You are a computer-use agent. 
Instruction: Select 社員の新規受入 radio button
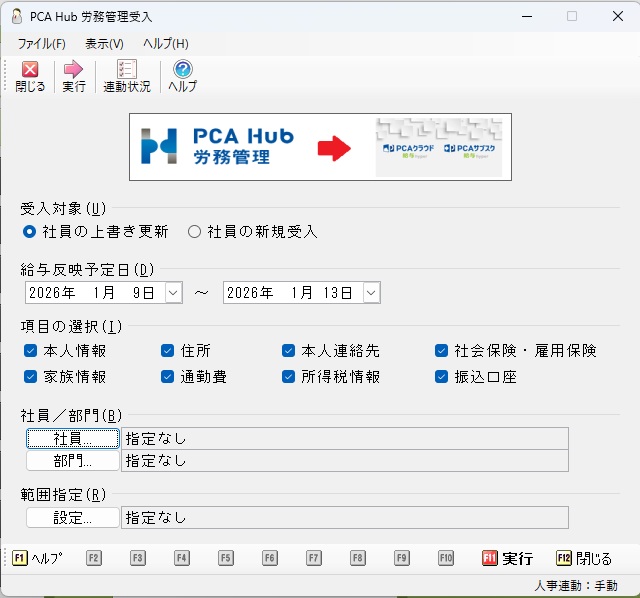(195, 232)
